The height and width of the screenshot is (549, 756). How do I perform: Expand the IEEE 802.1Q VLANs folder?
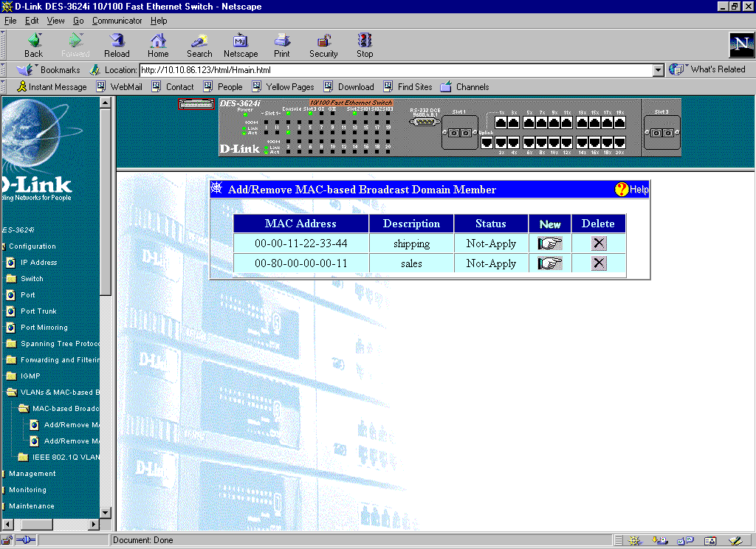pyautogui.click(x=23, y=457)
